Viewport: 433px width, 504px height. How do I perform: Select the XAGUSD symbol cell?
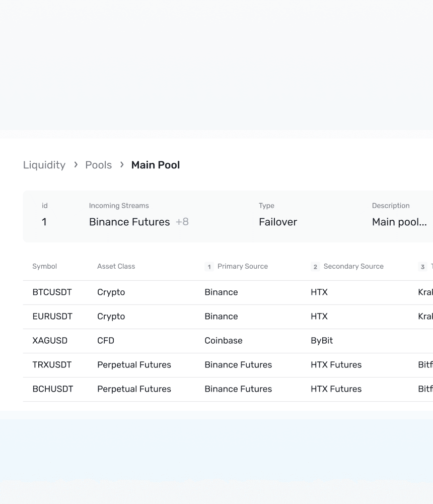click(50, 340)
